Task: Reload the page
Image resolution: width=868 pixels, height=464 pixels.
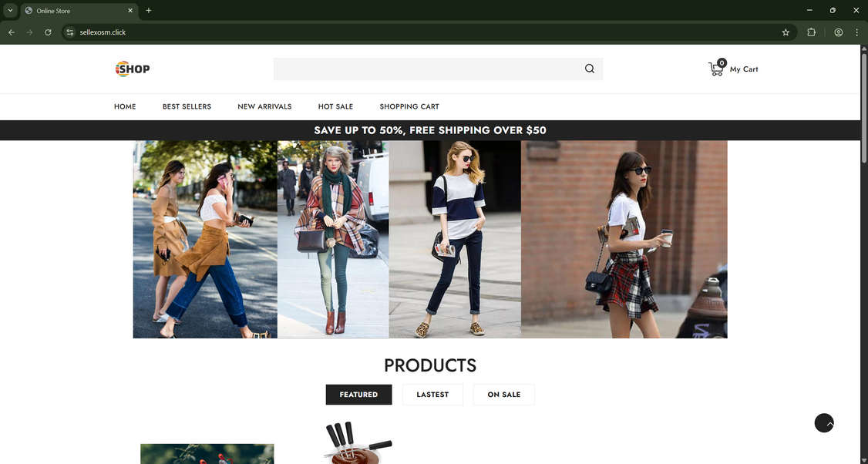Action: pyautogui.click(x=48, y=32)
